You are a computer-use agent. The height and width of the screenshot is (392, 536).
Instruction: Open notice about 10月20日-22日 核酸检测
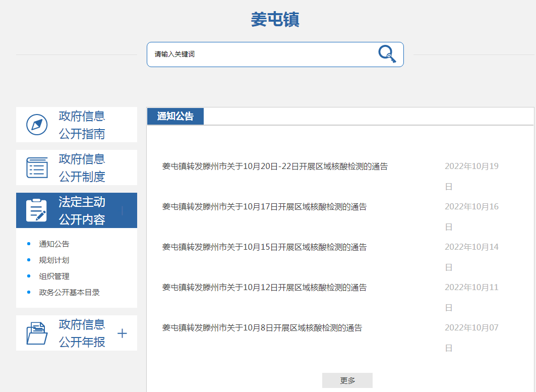(x=275, y=166)
